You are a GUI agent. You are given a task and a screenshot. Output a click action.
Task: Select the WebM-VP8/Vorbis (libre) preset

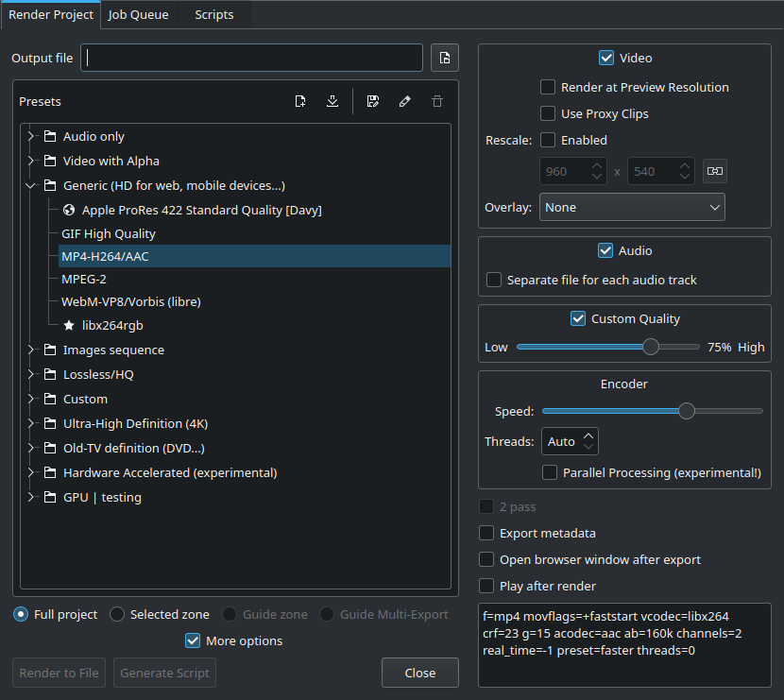(x=131, y=301)
